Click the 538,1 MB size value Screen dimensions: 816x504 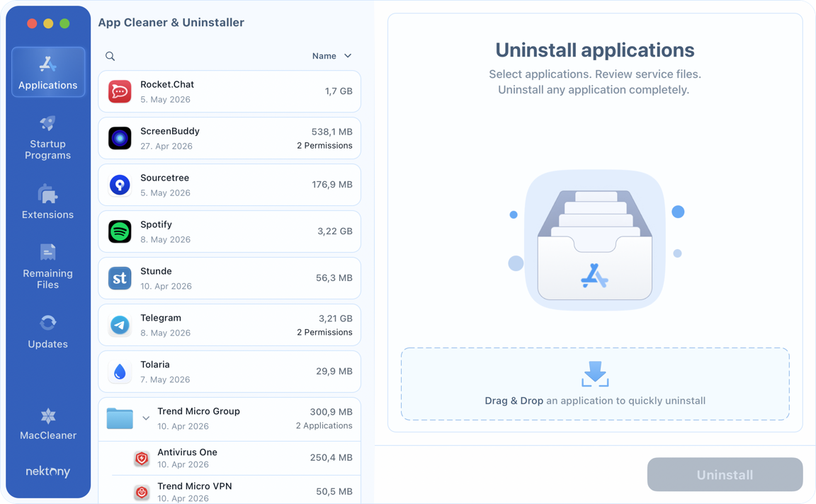[x=332, y=132]
